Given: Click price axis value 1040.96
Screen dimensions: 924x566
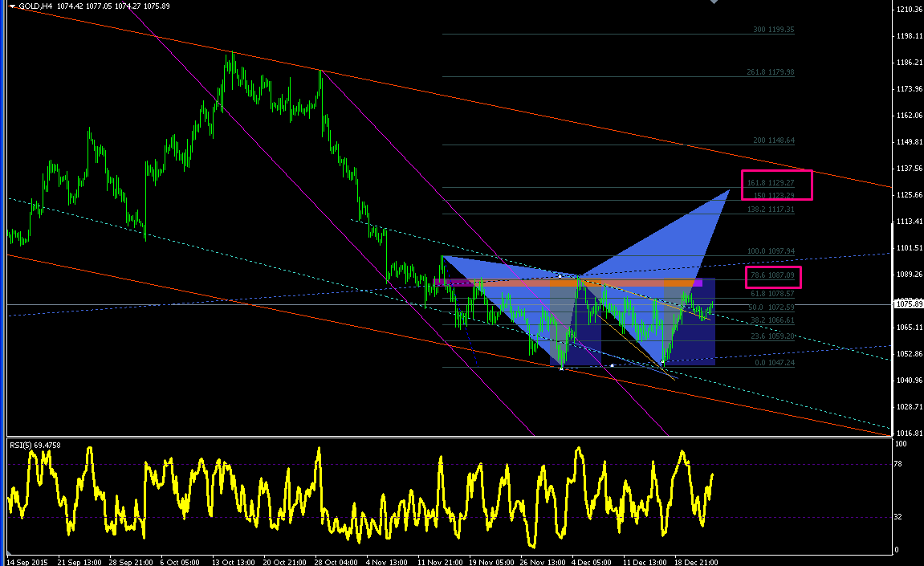Looking at the screenshot, I should [910, 381].
